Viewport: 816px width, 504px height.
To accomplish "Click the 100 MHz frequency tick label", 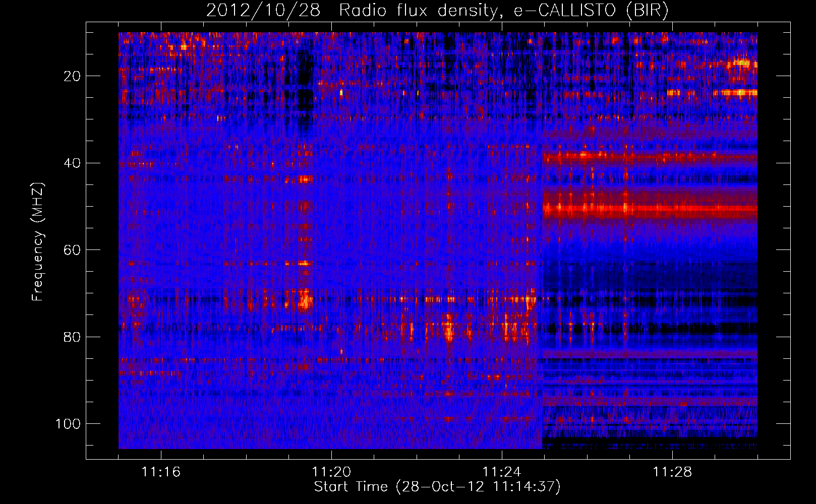I will [68, 424].
